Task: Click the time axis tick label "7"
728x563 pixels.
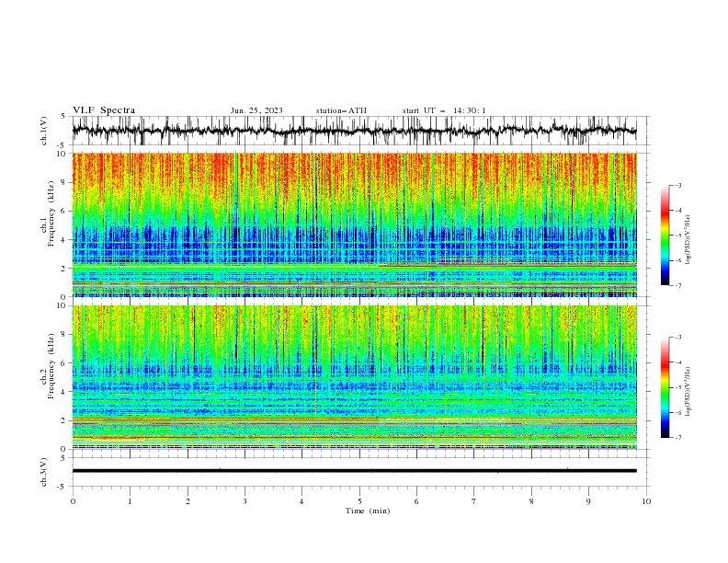Action: 474,501
